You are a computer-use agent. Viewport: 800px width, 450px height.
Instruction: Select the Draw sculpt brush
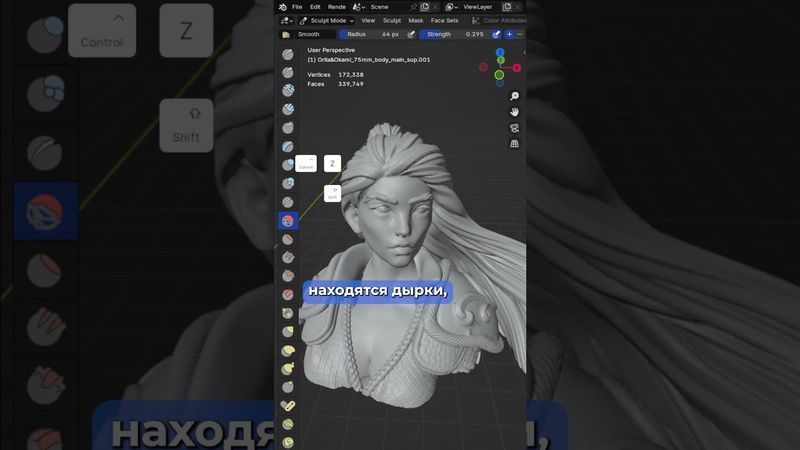pyautogui.click(x=288, y=54)
